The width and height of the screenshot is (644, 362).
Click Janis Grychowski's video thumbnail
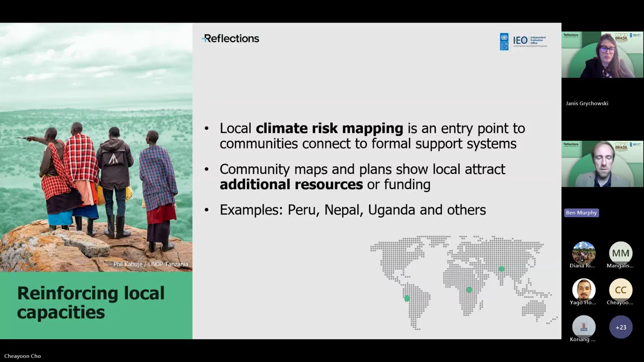(602, 55)
